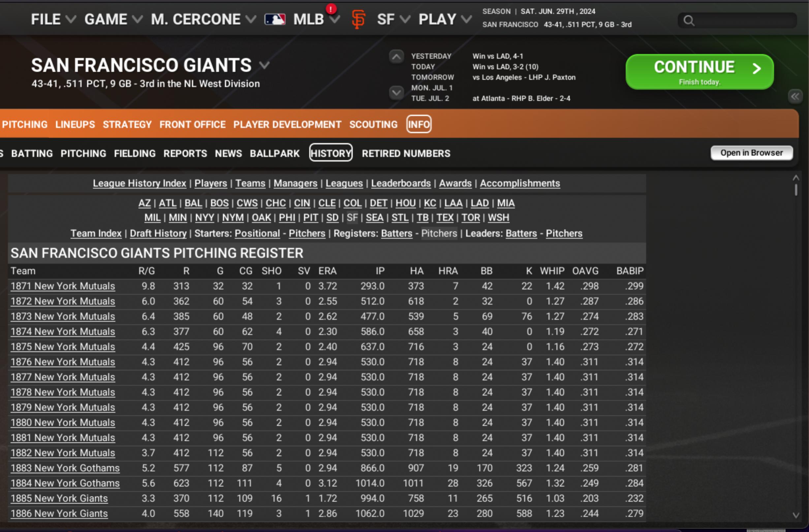Click the red notification alert badge
Screen dimensions: 809x532
click(x=331, y=9)
